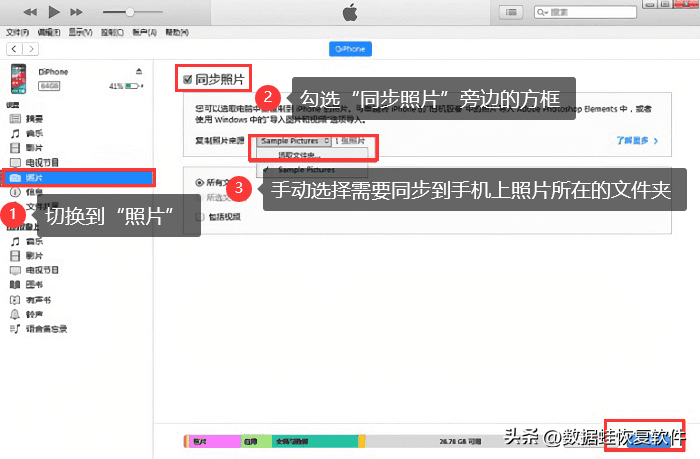Toggle the 同步照片 checkbox
The width and height of the screenshot is (700, 459).
[x=188, y=80]
